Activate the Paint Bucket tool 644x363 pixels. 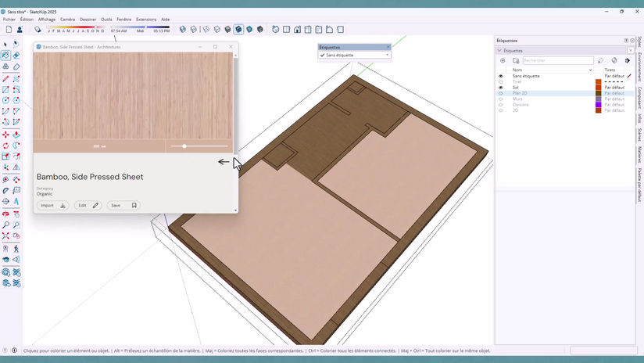pos(5,55)
